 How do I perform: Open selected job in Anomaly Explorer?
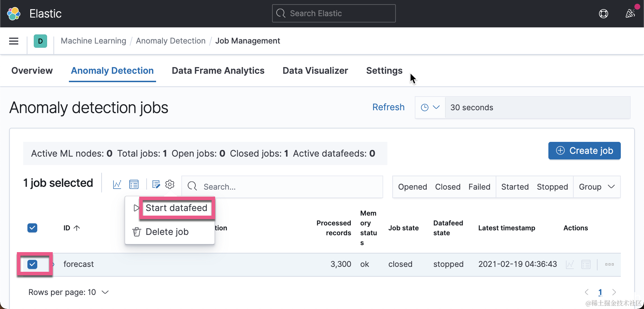pyautogui.click(x=134, y=184)
